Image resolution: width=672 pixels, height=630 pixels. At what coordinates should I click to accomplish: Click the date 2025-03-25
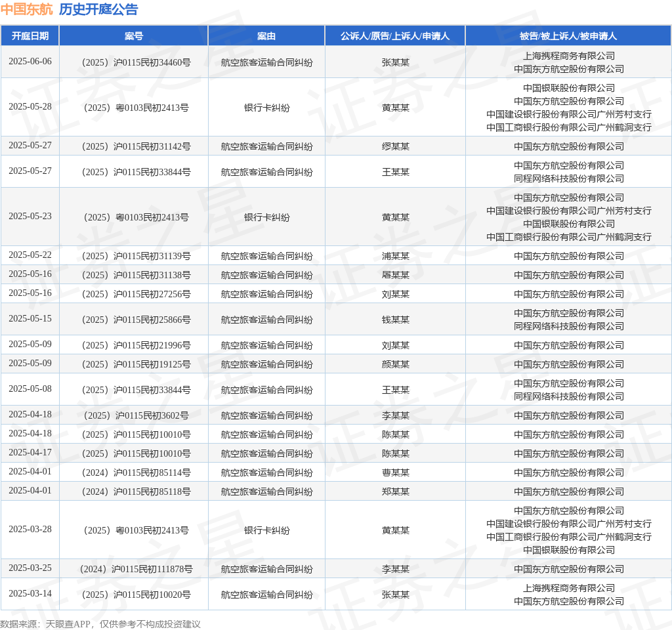[30, 568]
